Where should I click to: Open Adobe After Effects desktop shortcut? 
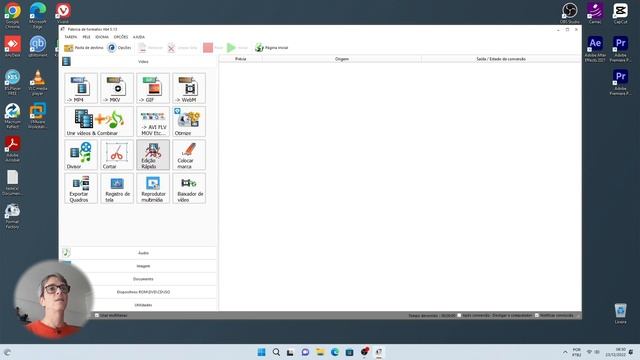[x=595, y=49]
